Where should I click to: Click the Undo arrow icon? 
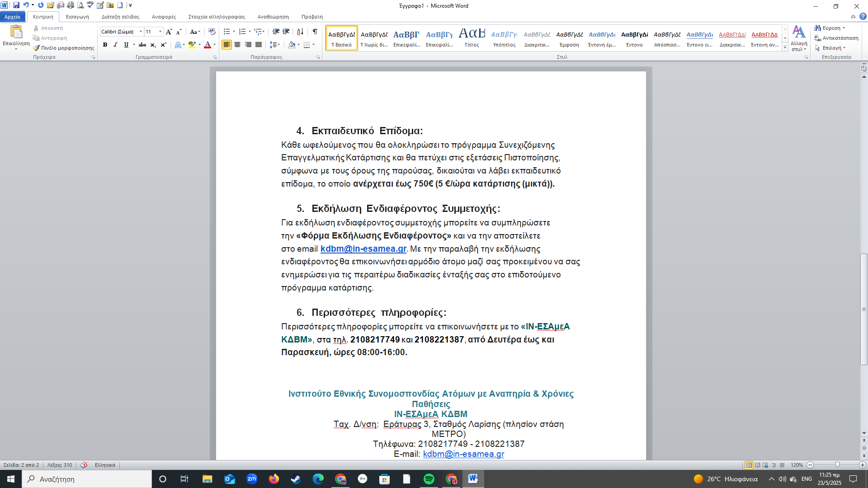coord(26,5)
